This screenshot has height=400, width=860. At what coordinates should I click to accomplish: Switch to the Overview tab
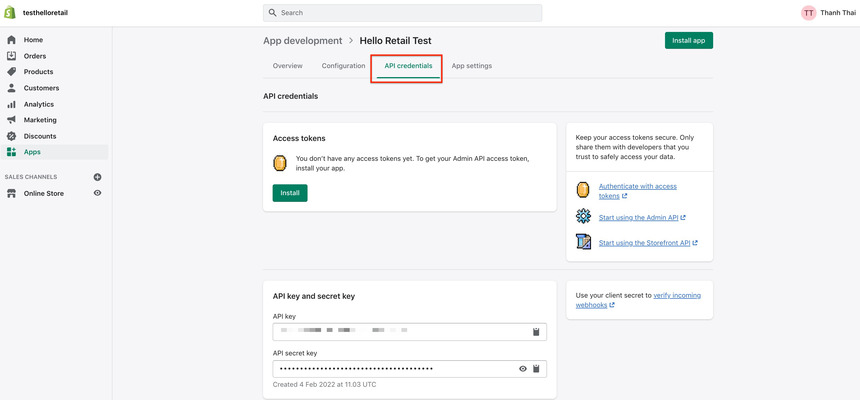point(288,66)
